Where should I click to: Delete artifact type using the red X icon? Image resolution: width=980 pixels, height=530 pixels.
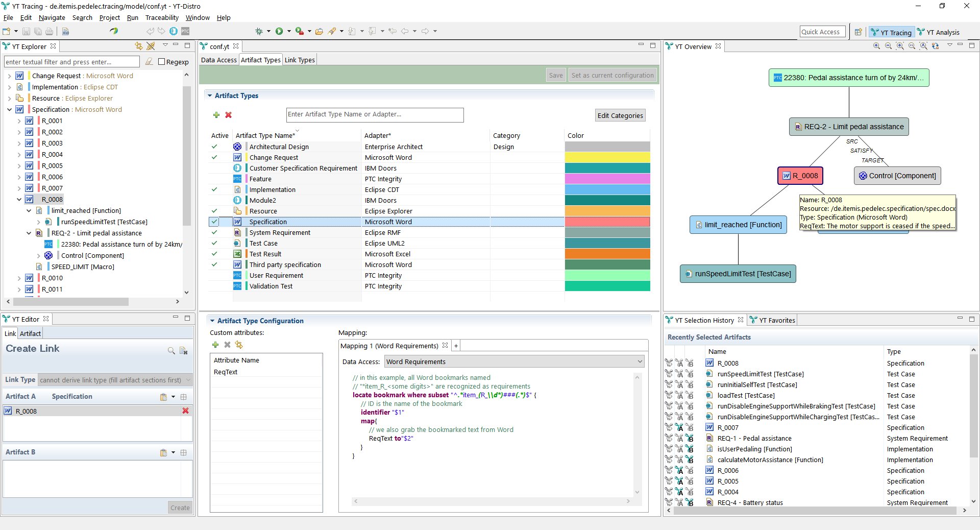tap(228, 115)
